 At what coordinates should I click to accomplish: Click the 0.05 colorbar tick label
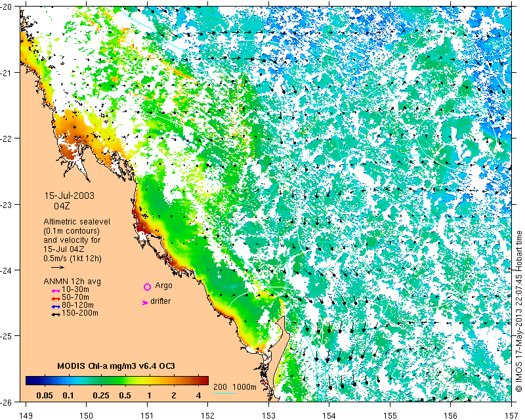(45, 395)
